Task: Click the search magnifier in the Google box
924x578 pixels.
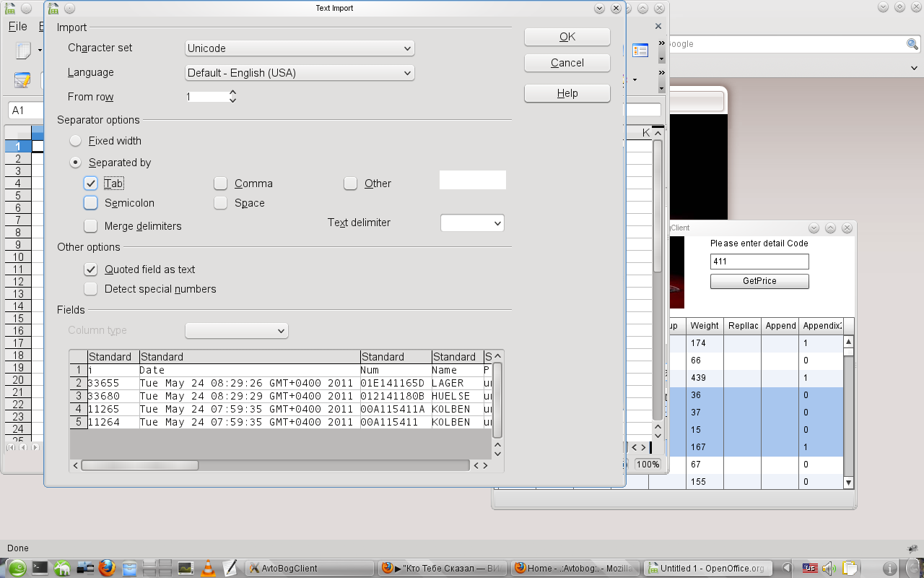Action: pyautogui.click(x=912, y=44)
